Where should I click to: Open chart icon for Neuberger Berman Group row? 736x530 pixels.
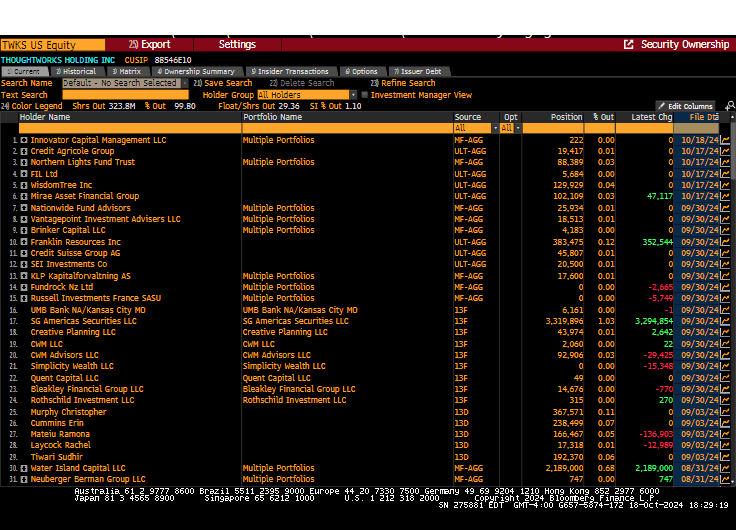point(725,479)
